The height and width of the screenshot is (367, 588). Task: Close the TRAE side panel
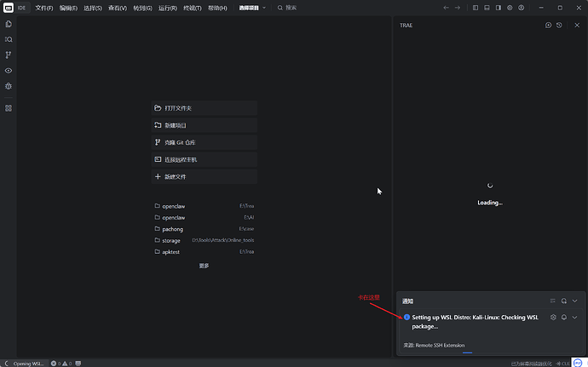(x=577, y=25)
